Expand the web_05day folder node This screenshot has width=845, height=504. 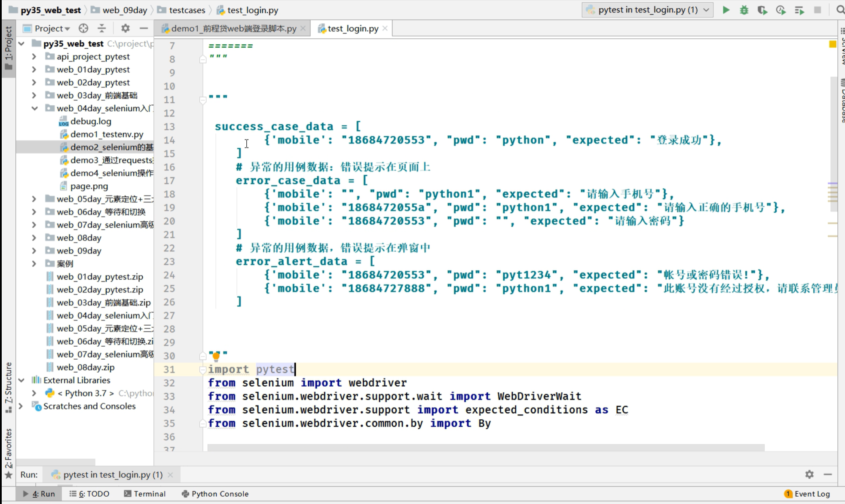click(34, 199)
